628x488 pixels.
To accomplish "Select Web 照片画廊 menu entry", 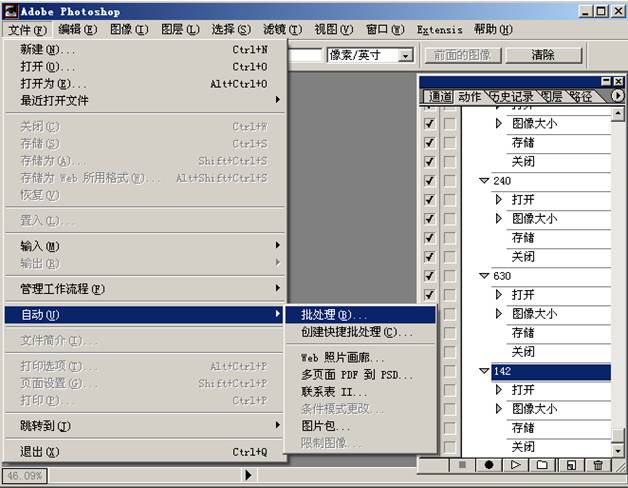I will point(360,357).
